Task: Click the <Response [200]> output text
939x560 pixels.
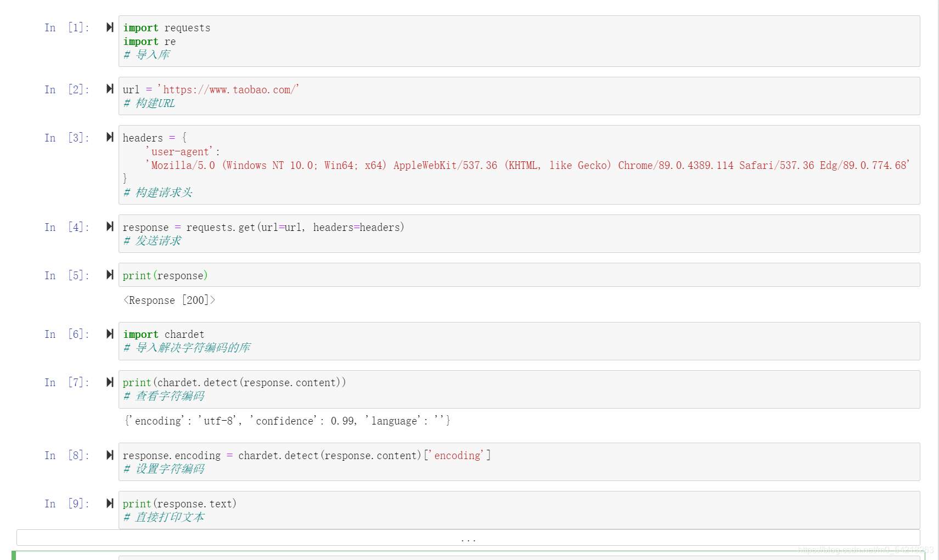Action: [x=170, y=300]
